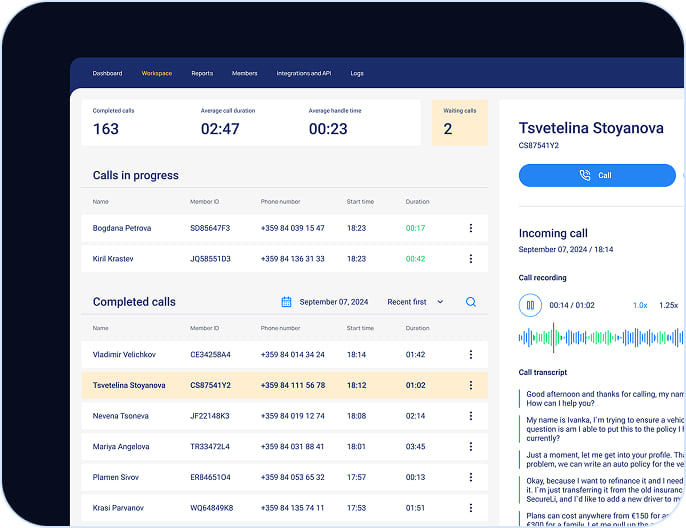Click the search icon in Completed calls
Image resolution: width=686 pixels, height=528 pixels.
click(x=471, y=302)
